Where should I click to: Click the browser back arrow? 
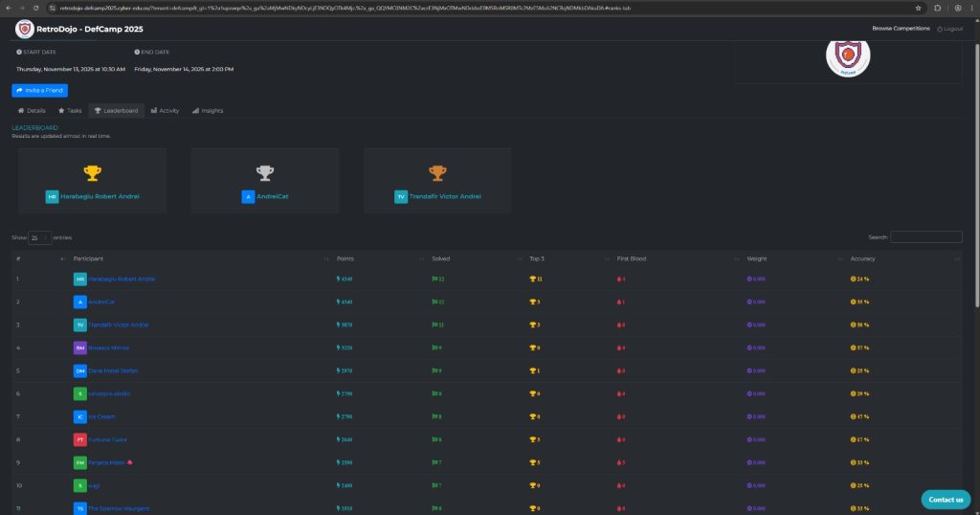tap(8, 7)
